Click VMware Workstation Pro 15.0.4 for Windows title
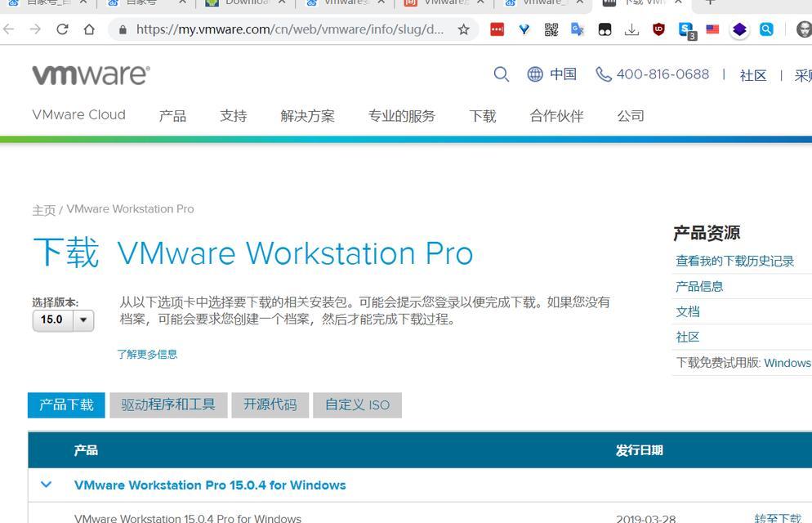 click(210, 485)
